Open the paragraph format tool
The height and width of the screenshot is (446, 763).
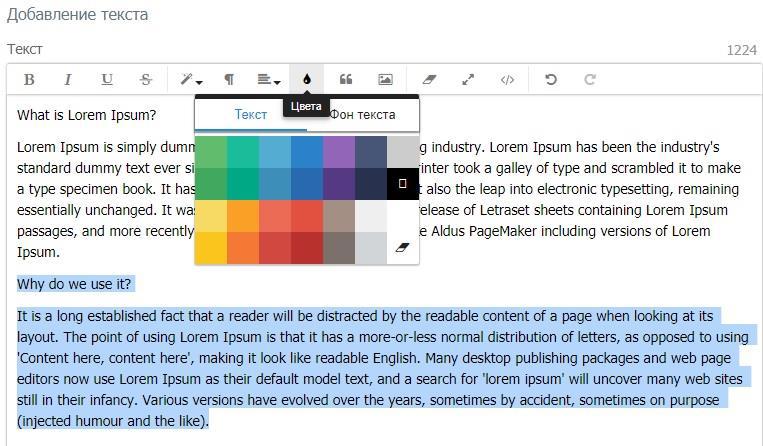pyautogui.click(x=229, y=79)
